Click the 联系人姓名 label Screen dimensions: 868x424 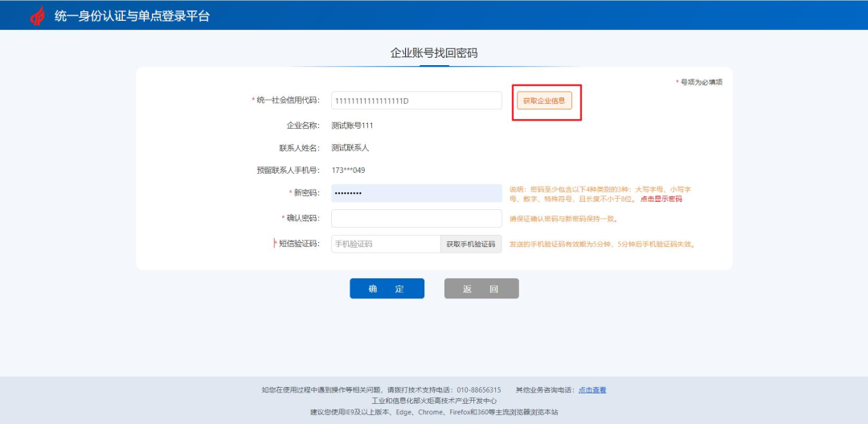(x=300, y=149)
